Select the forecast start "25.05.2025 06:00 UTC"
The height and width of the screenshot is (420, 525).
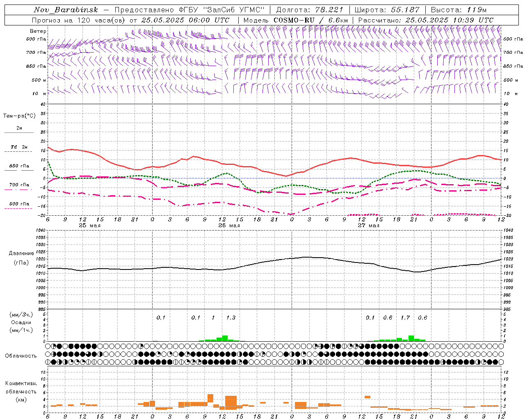[185, 20]
